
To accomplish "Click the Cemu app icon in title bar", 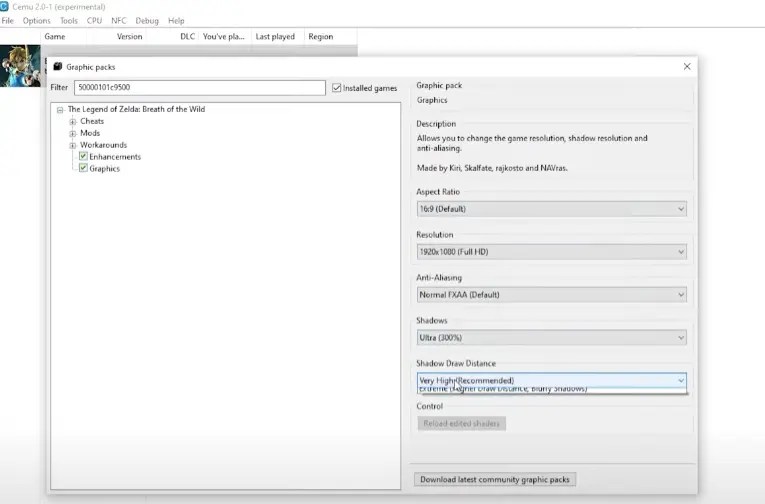I will 4,6.
